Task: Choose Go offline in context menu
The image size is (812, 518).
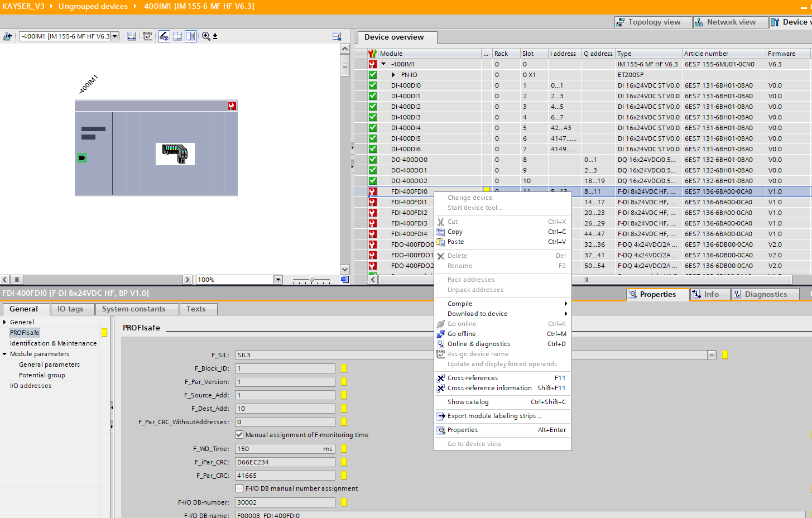Action: pyautogui.click(x=462, y=334)
